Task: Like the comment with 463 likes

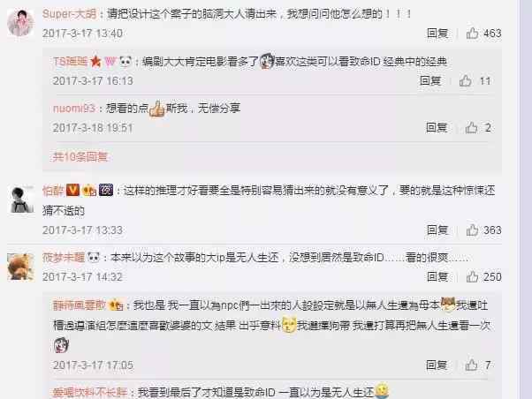Action: click(472, 34)
